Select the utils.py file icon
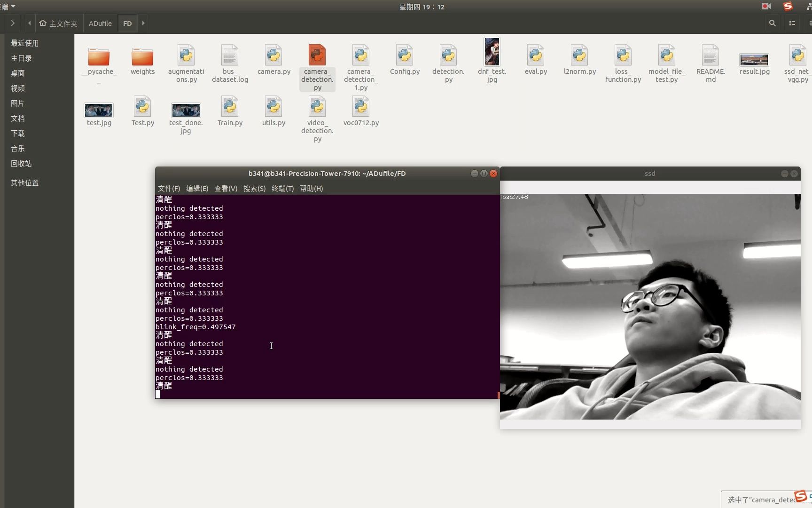 273,107
